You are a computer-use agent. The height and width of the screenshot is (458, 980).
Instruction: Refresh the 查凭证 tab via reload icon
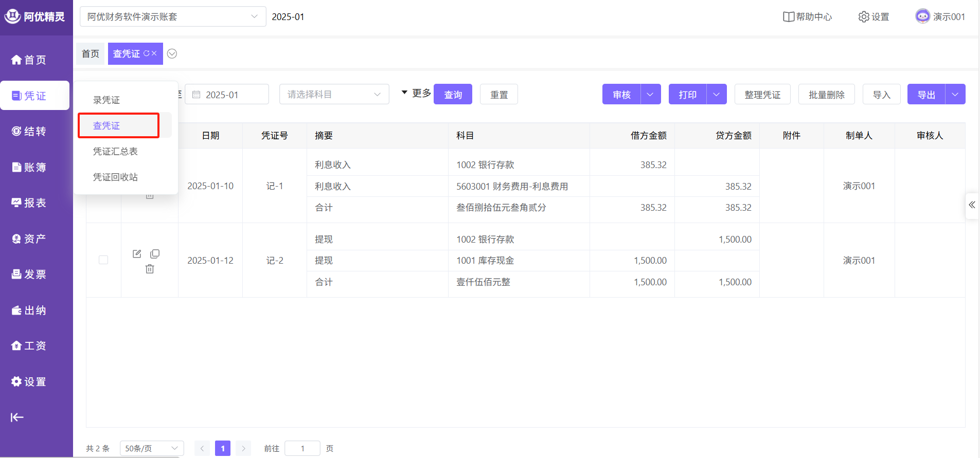146,53
